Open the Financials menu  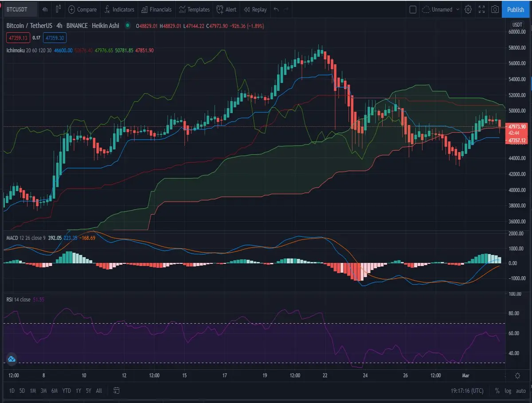[156, 9]
